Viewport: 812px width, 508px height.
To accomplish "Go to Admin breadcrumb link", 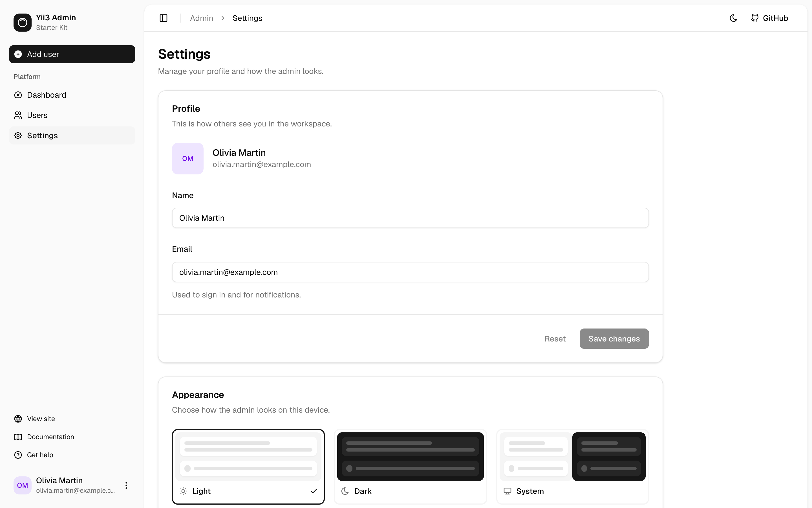I will coord(201,18).
